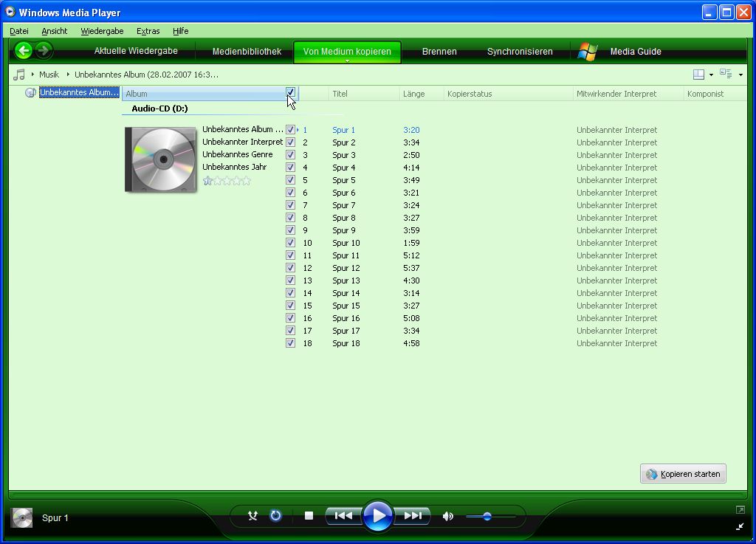Image resolution: width=756 pixels, height=544 pixels.
Task: Sort by Mitwirkender Interpret column header
Action: (x=628, y=94)
